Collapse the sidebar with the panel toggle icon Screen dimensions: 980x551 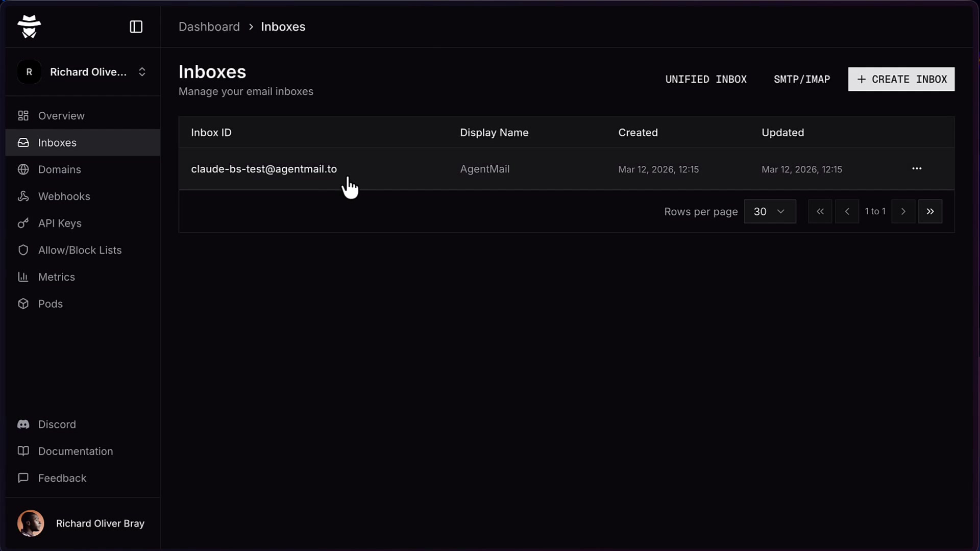click(x=136, y=27)
